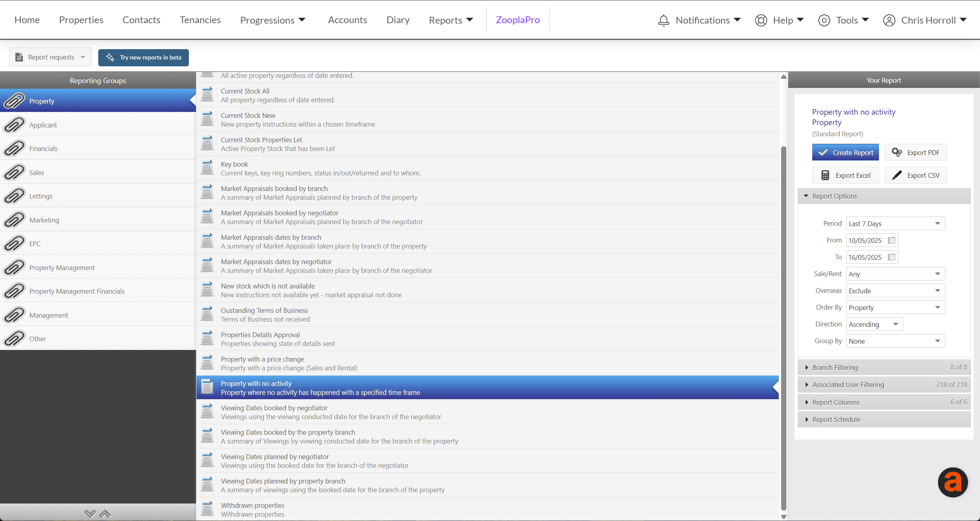Click the sparkle icon on beta reports button
980x521 pixels.
click(110, 57)
